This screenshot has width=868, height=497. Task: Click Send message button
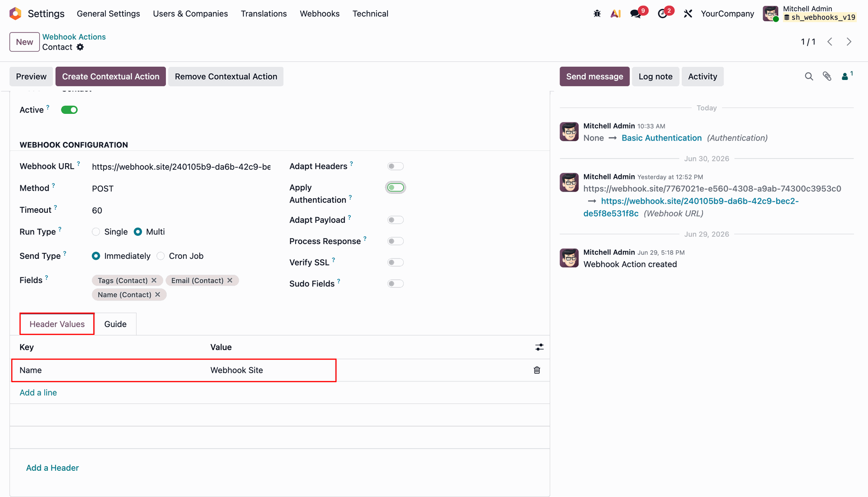(x=594, y=76)
